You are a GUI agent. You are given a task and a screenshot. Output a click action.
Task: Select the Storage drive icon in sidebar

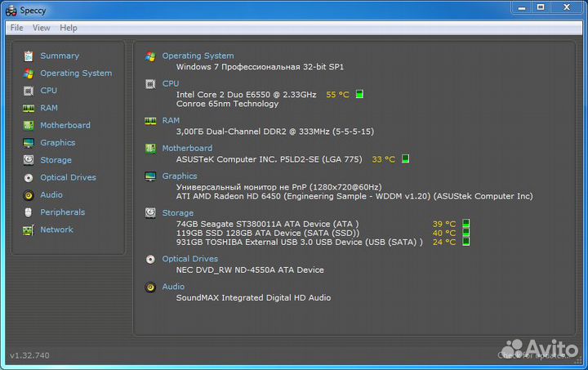point(29,160)
